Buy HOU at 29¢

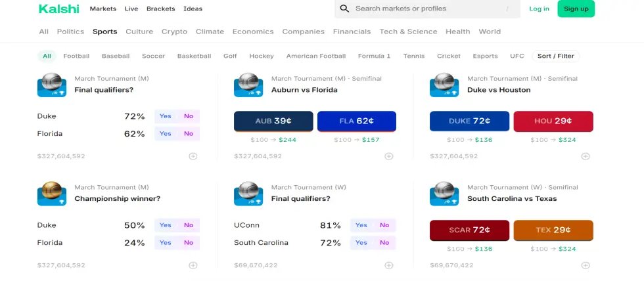tap(553, 121)
